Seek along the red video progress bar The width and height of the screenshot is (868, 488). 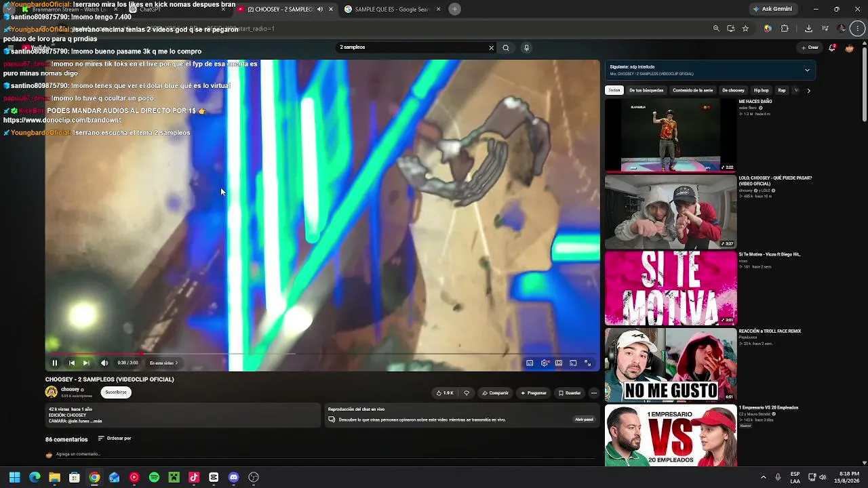click(x=323, y=353)
